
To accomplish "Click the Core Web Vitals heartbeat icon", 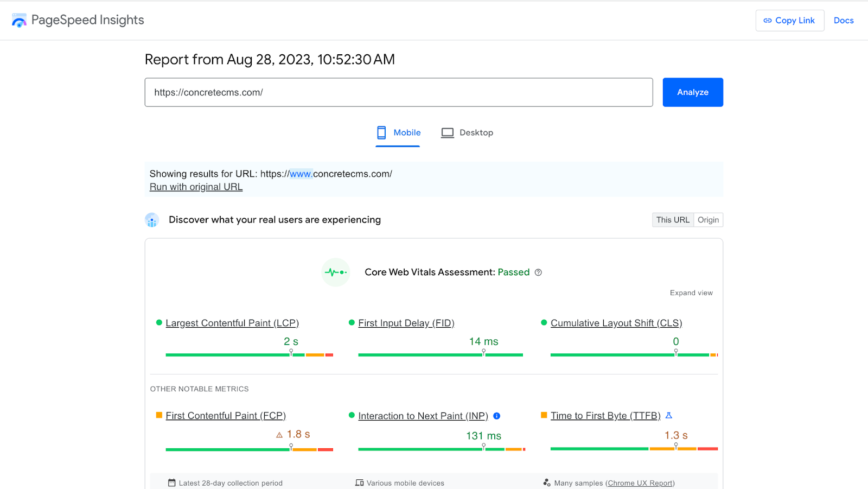I will pos(336,272).
